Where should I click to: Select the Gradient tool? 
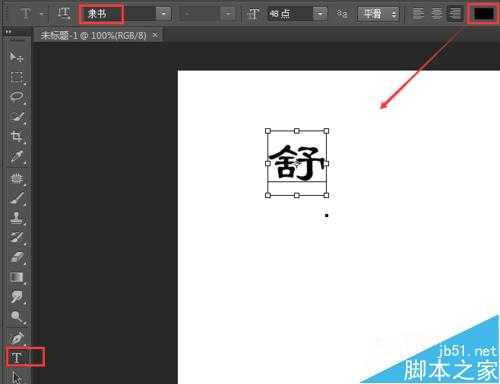16,277
